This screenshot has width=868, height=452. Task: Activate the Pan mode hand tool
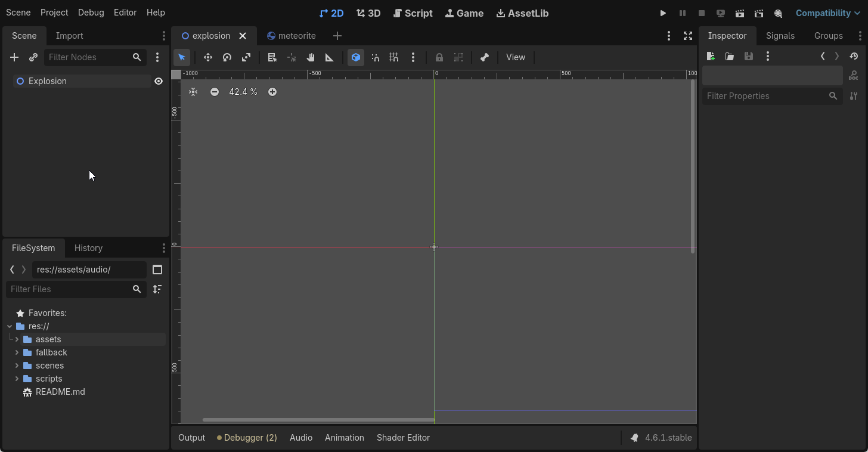coord(311,57)
